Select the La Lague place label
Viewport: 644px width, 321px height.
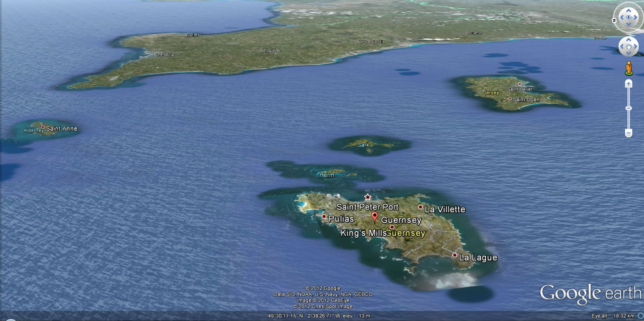478,258
